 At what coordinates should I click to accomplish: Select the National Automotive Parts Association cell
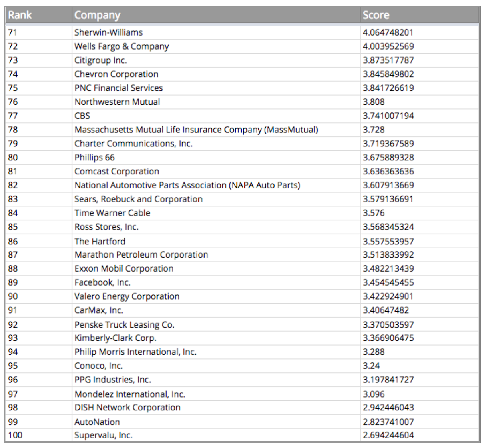(216, 185)
